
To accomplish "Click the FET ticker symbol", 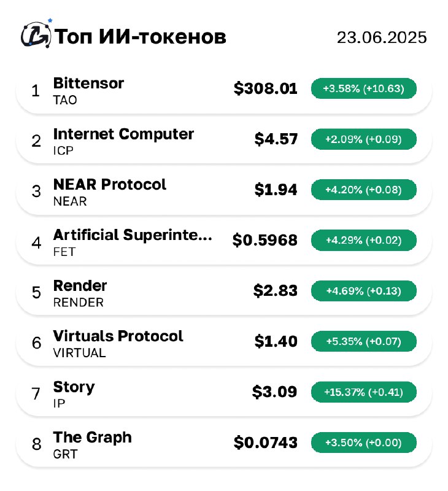I will coord(64,252).
